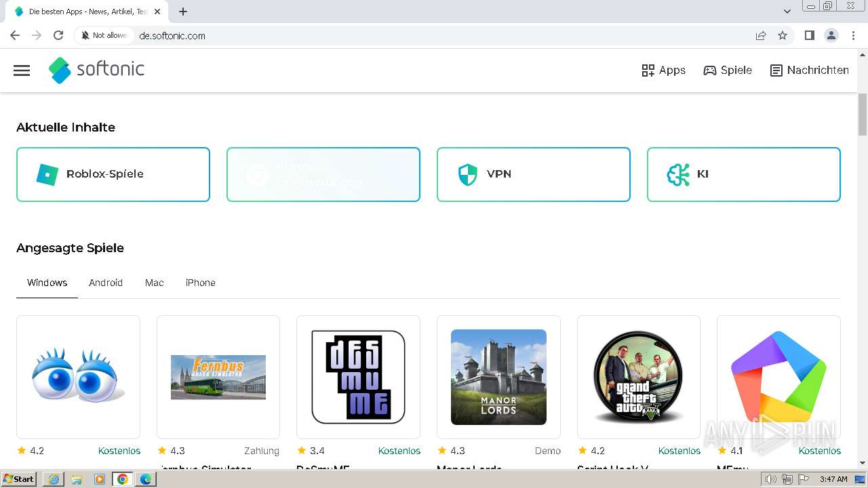Click the notifications Not allowed chip
The height and width of the screenshot is (488, 868).
click(104, 35)
